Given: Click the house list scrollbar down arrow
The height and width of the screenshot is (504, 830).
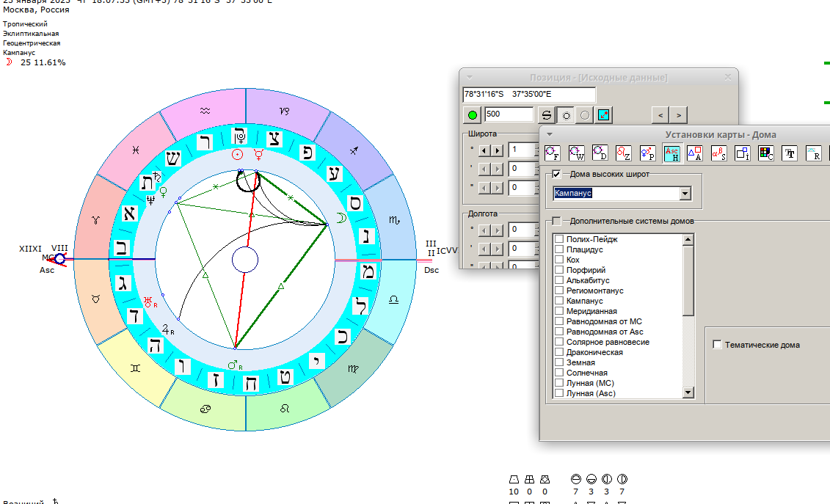Looking at the screenshot, I should 688,392.
